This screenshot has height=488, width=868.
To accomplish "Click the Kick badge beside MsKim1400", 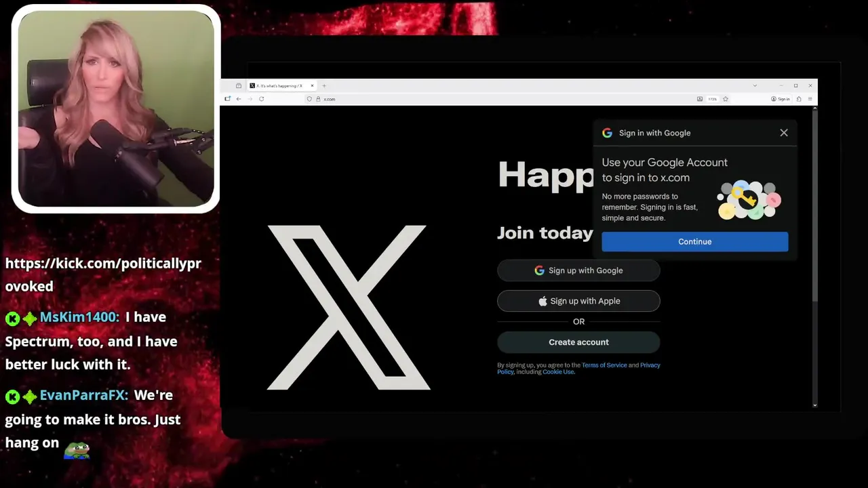I will 12,319.
